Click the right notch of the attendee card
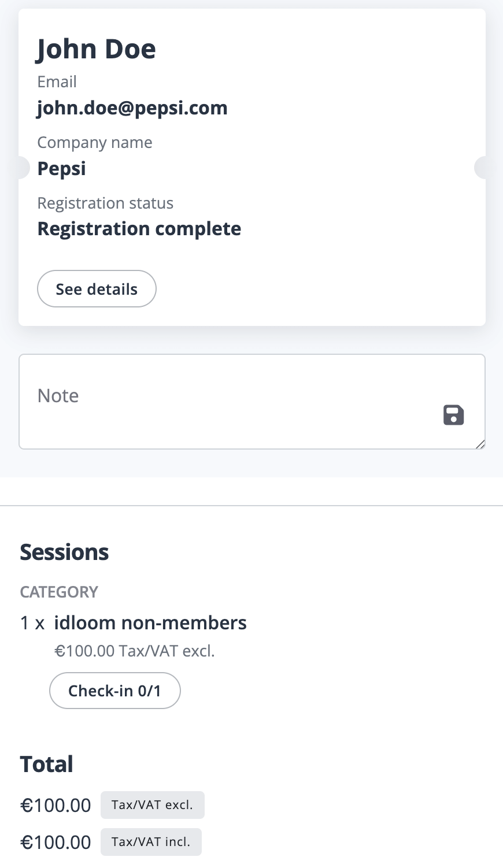This screenshot has height=868, width=503. (x=480, y=168)
